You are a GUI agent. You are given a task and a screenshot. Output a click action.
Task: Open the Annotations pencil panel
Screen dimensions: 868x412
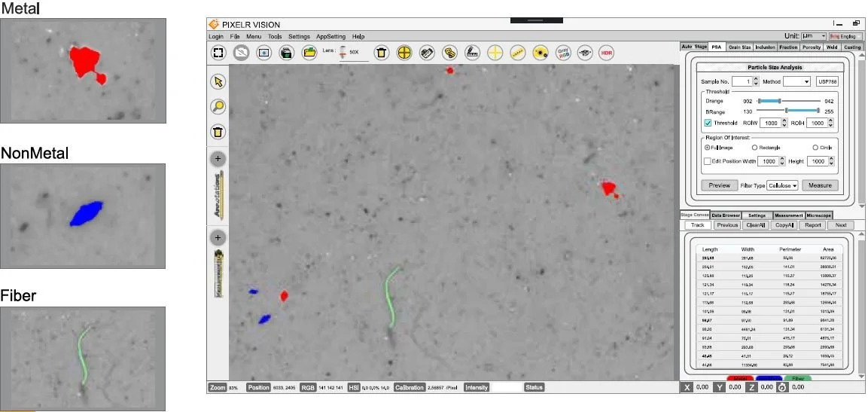click(x=218, y=196)
